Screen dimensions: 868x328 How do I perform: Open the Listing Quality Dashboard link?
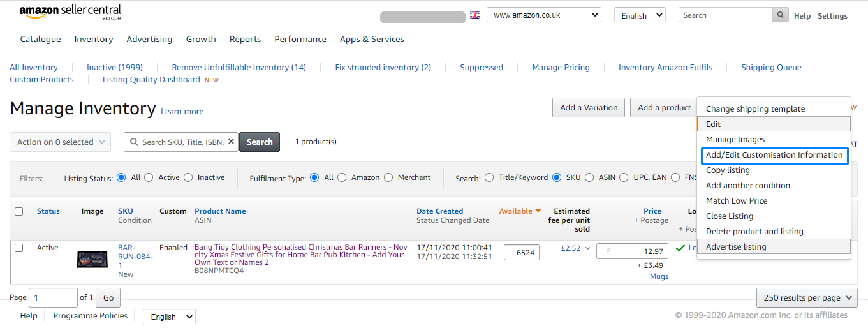pyautogui.click(x=151, y=80)
